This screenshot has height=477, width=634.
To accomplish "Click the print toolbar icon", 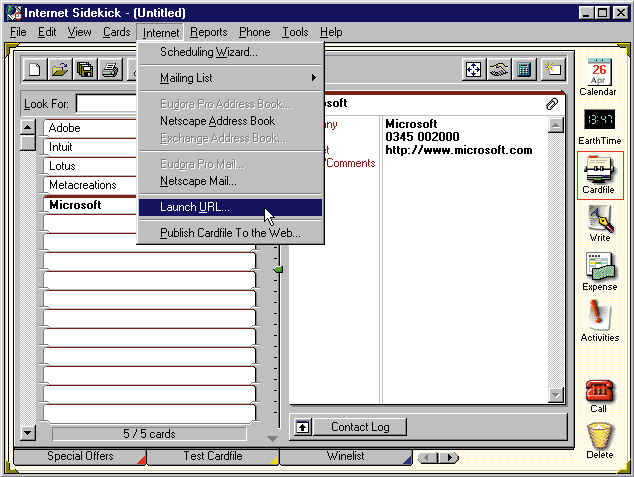I will 110,69.
